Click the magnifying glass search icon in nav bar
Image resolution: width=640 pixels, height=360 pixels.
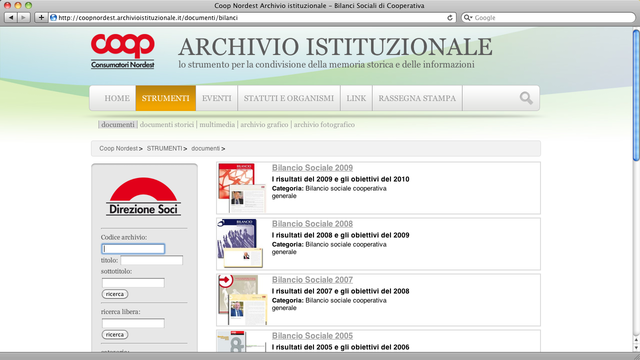tap(526, 98)
